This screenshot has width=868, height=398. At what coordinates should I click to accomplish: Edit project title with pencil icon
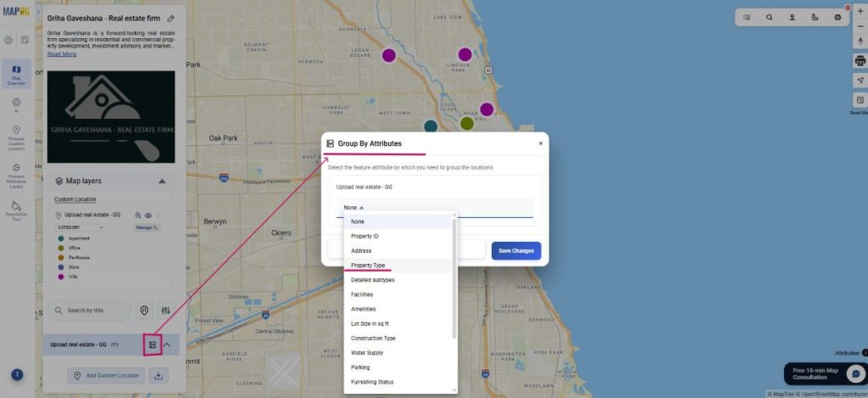click(171, 18)
